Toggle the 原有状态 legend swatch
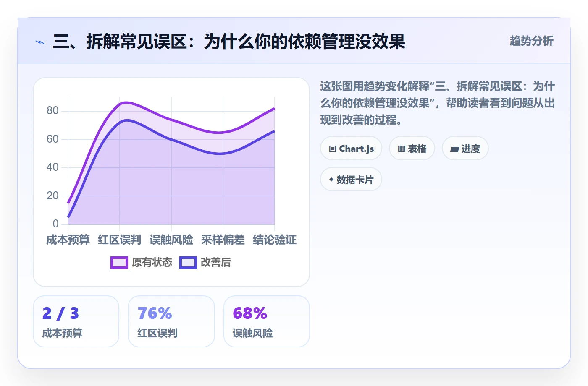 coord(119,263)
